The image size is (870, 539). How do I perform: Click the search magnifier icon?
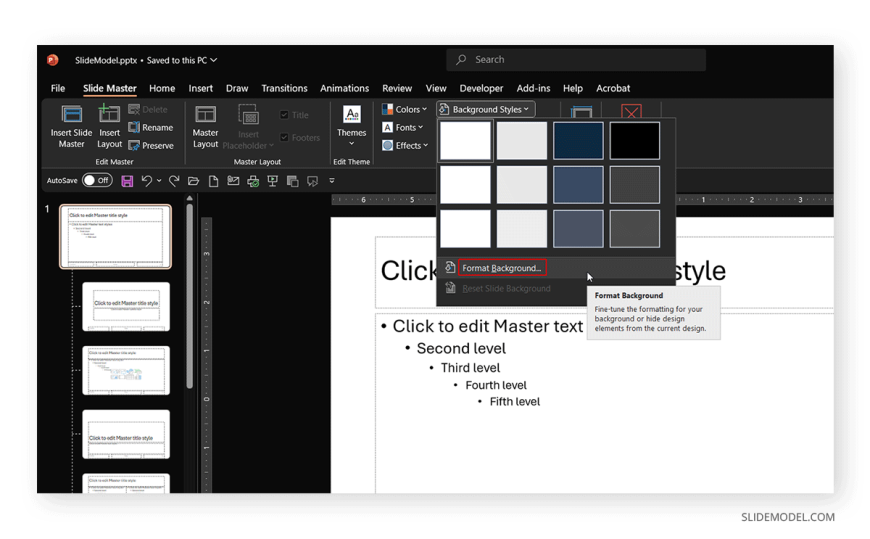[x=461, y=59]
